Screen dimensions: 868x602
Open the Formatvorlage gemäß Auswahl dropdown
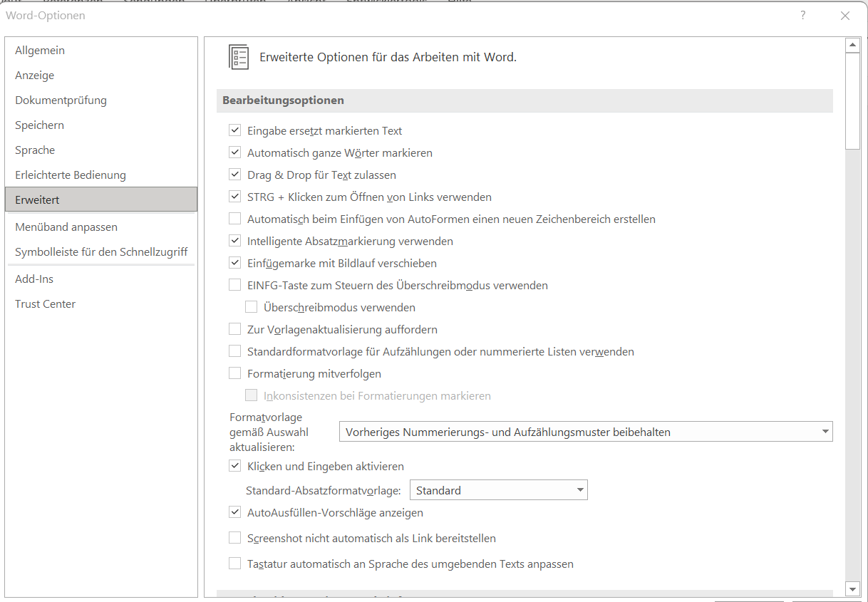(586, 432)
